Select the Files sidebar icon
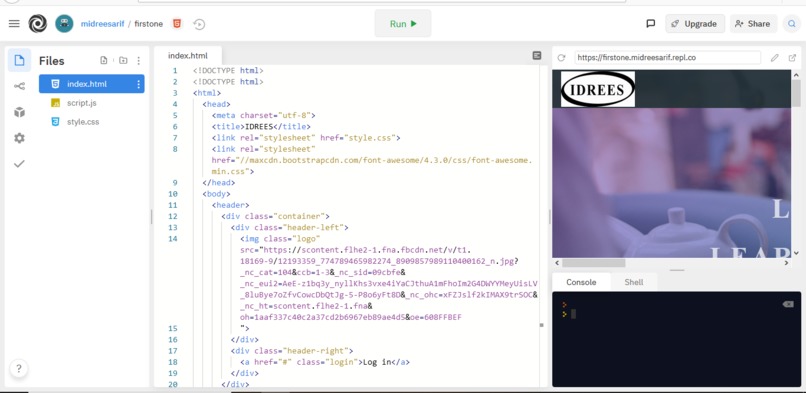The width and height of the screenshot is (806, 393). (x=19, y=61)
